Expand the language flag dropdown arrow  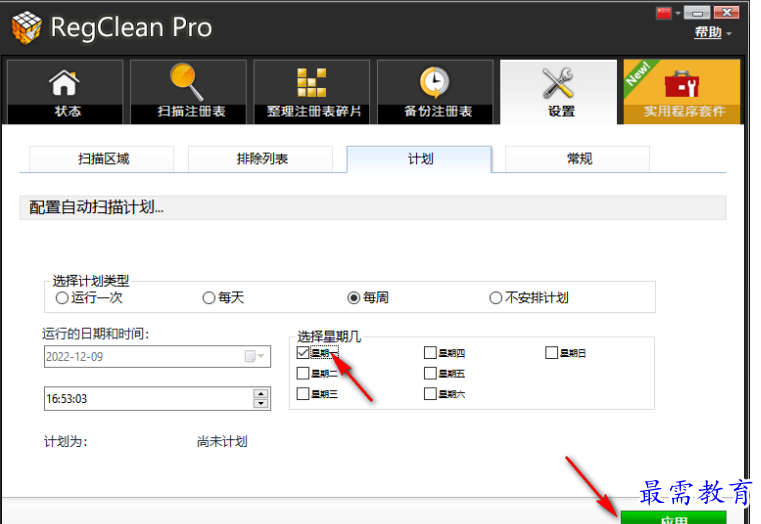(678, 14)
